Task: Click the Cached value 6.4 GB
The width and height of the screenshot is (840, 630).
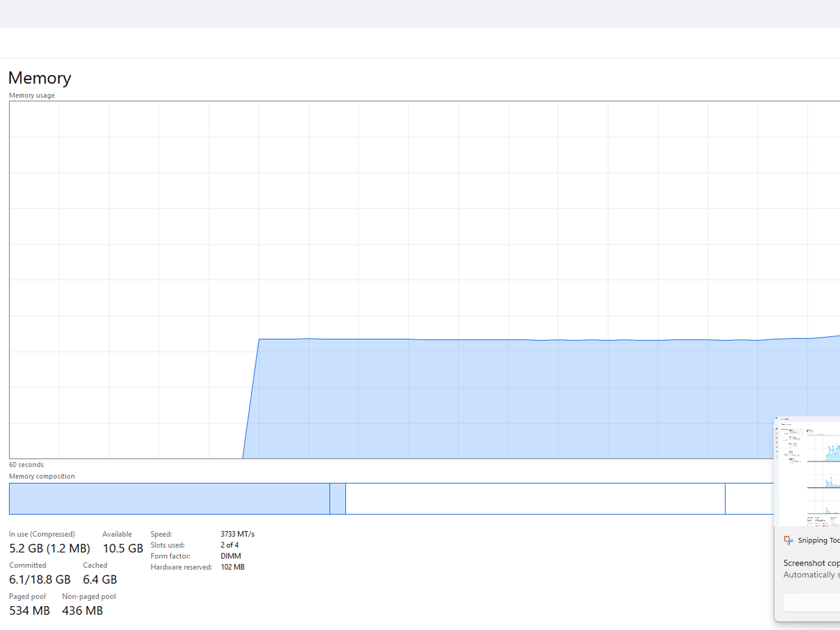Action: pyautogui.click(x=100, y=580)
